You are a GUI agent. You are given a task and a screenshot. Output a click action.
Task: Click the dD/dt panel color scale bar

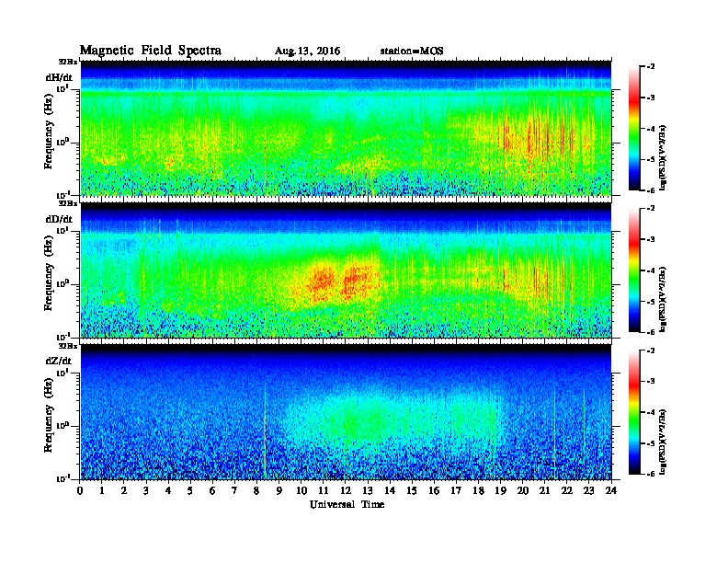pos(634,270)
